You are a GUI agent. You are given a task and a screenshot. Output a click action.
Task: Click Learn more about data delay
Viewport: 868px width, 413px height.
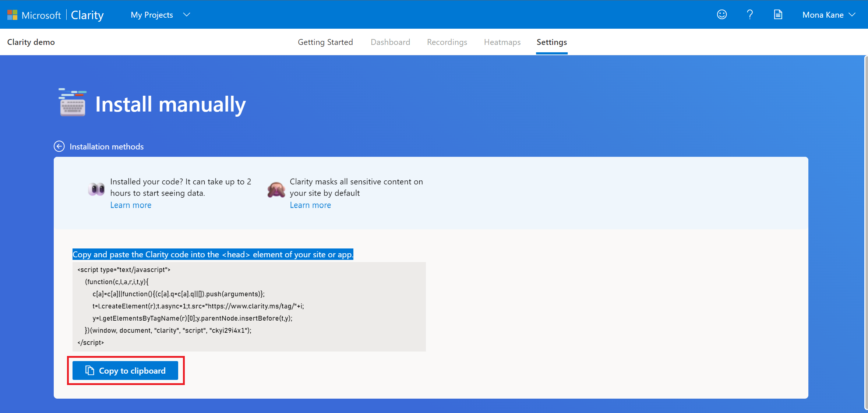[x=131, y=205]
